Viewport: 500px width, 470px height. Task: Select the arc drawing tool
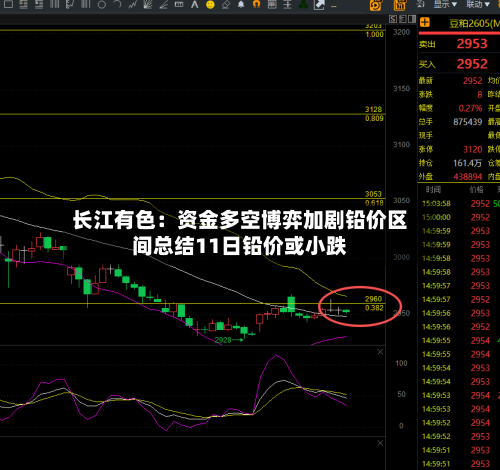pyautogui.click(x=117, y=4)
